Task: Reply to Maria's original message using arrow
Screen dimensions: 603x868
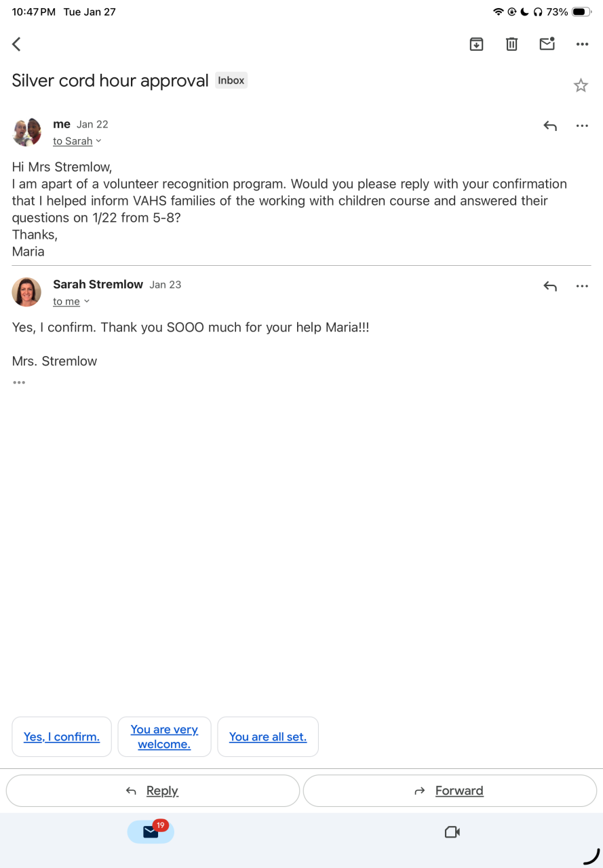Action: [x=550, y=125]
